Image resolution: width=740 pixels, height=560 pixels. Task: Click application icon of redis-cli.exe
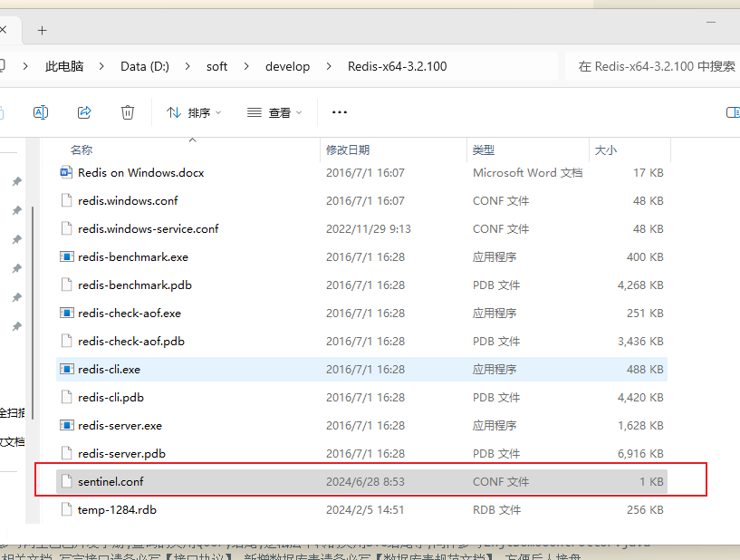click(66, 369)
